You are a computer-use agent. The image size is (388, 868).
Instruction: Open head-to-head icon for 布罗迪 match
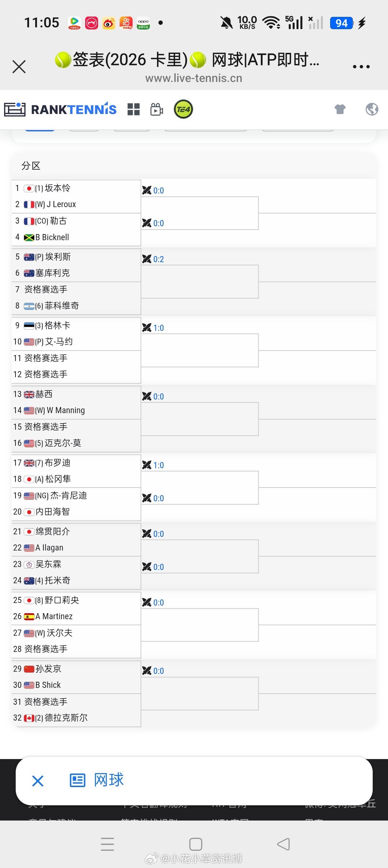[147, 465]
